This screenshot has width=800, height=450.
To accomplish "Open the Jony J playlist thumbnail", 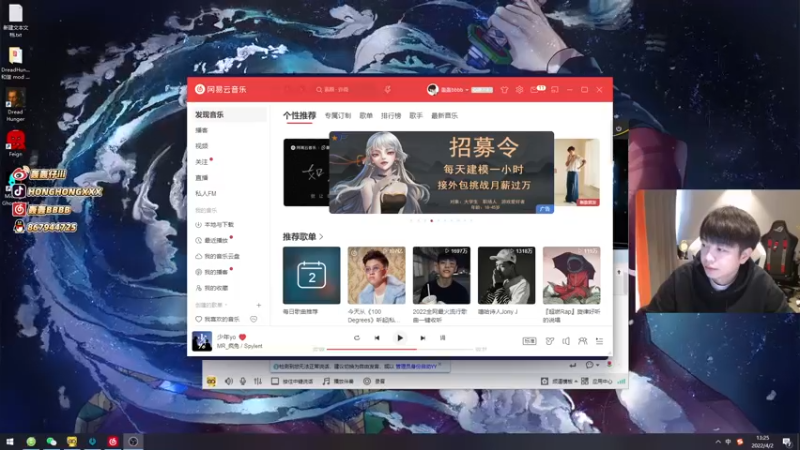I will point(506,276).
